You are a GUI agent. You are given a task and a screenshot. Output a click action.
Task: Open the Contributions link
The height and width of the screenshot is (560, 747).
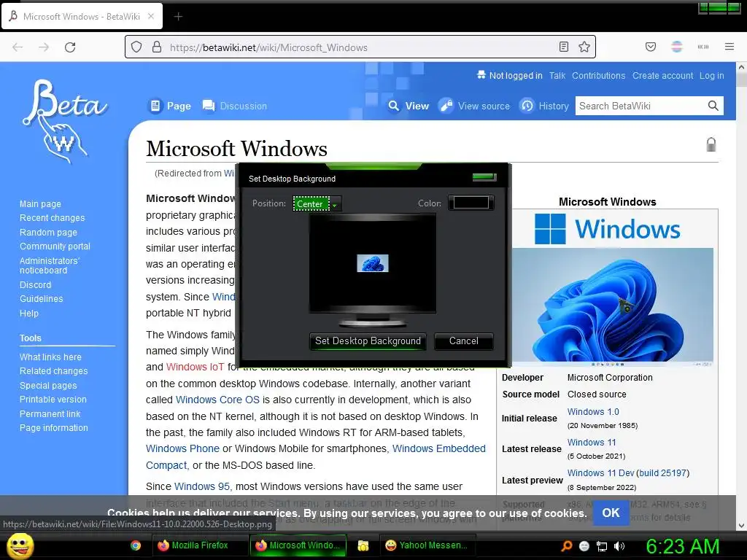(598, 76)
